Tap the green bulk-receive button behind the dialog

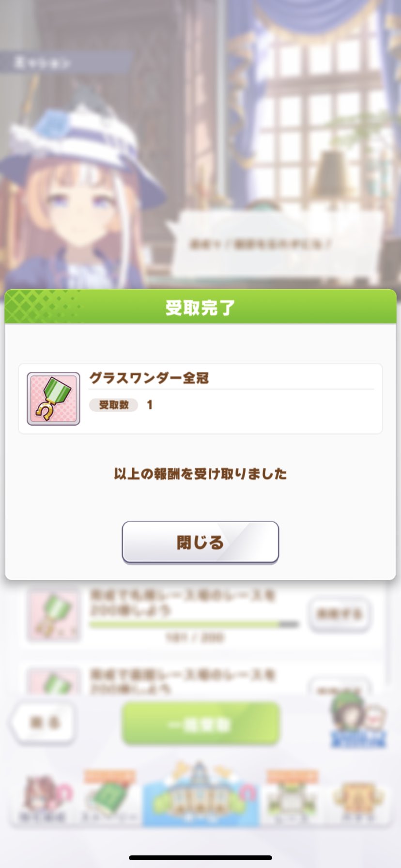coord(200,724)
